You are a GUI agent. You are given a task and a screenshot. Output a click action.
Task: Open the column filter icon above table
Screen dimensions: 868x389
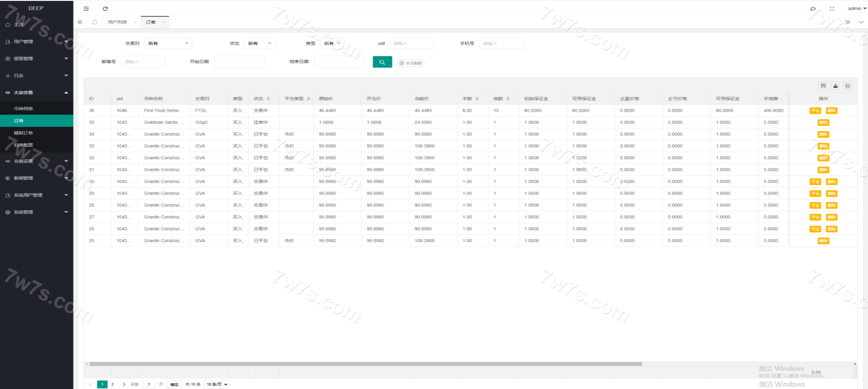click(x=823, y=86)
